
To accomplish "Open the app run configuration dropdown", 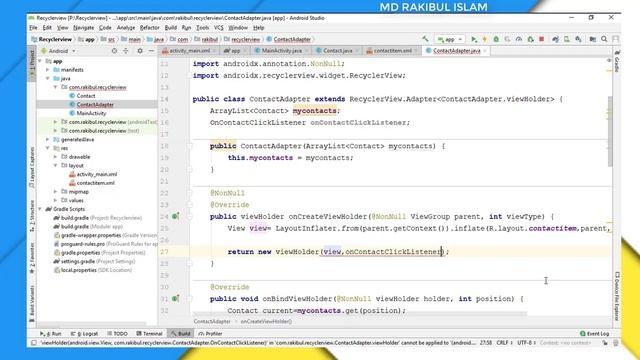I will click(450, 39).
